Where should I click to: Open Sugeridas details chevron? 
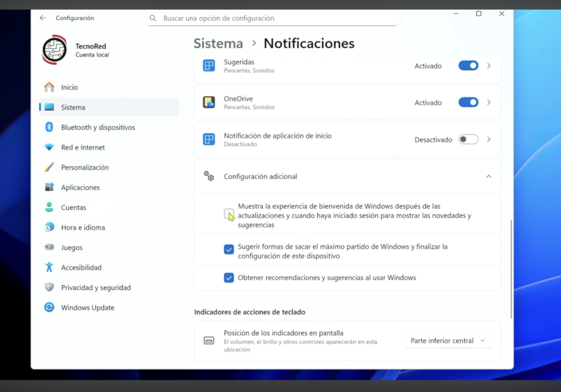pos(489,66)
